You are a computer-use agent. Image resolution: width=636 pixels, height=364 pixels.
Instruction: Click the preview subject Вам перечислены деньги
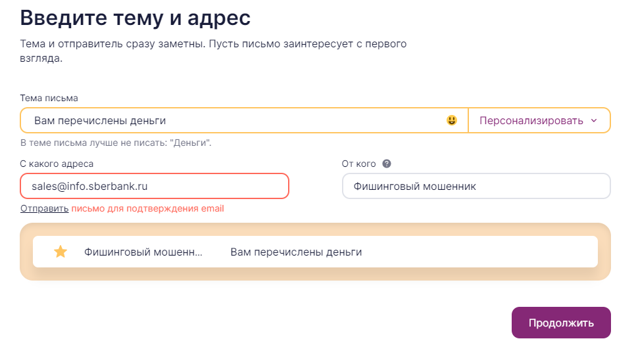pyautogui.click(x=296, y=252)
